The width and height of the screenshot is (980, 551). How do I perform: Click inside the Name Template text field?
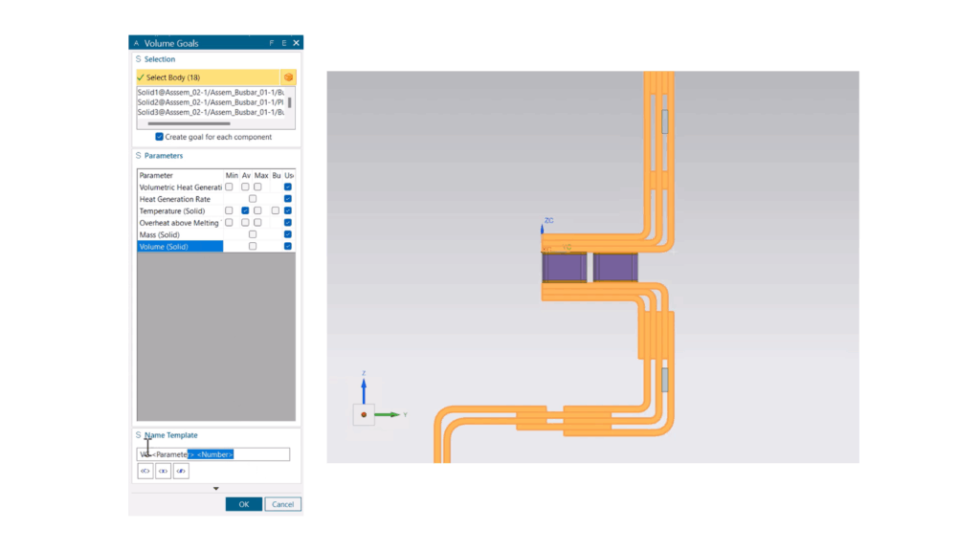tap(258, 454)
